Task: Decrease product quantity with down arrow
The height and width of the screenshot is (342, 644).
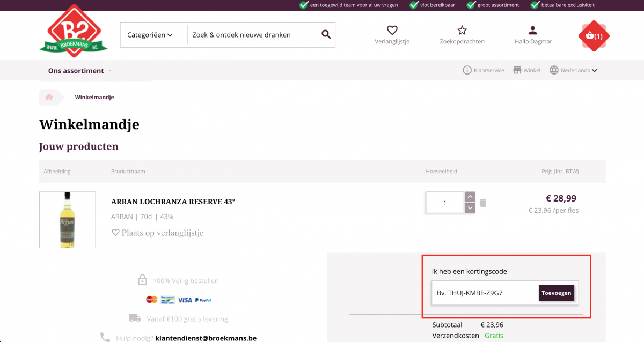Action: coord(470,208)
